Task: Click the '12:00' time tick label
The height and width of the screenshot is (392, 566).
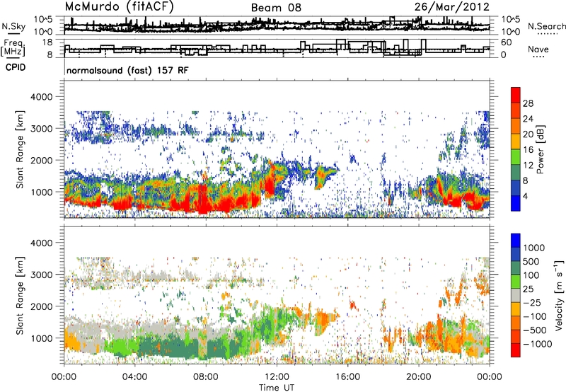Action: pos(277,377)
